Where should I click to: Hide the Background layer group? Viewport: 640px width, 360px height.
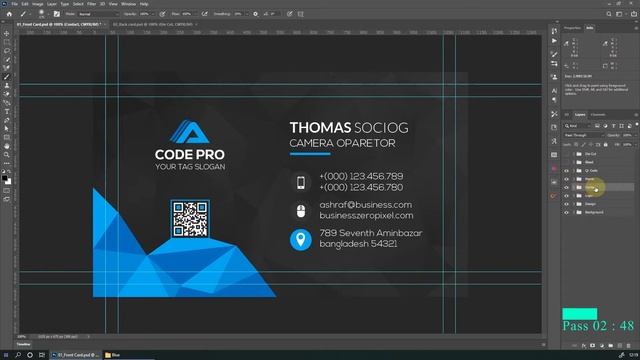(566, 212)
